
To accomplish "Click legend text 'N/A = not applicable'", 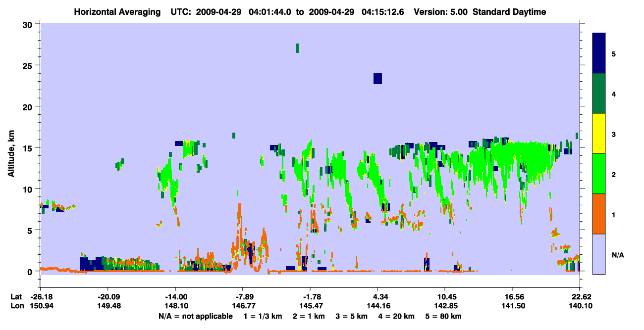I will (x=195, y=316).
